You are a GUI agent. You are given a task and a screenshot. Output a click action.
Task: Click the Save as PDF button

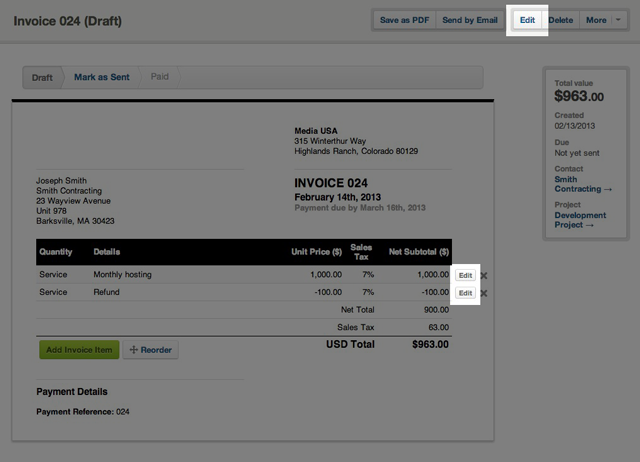pos(404,20)
